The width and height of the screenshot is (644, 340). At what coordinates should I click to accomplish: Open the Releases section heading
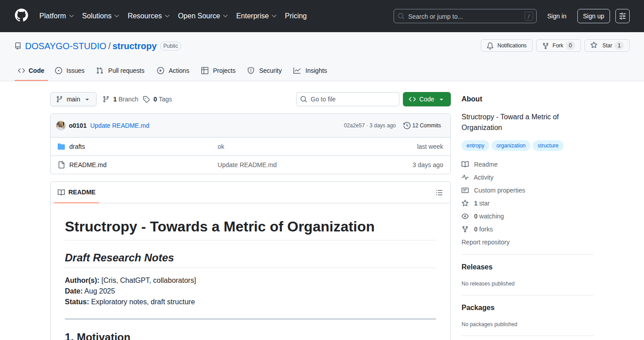pyautogui.click(x=477, y=267)
